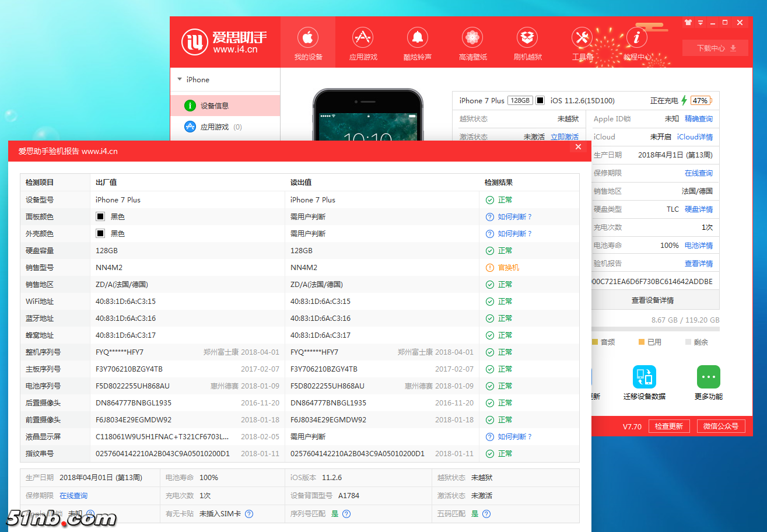Click the 在线查询 link in report footer
This screenshot has height=532, width=767.
[73, 496]
